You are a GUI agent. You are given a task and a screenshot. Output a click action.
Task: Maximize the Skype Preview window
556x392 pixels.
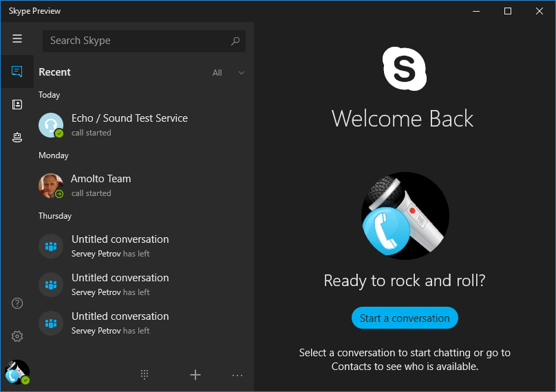tap(508, 11)
